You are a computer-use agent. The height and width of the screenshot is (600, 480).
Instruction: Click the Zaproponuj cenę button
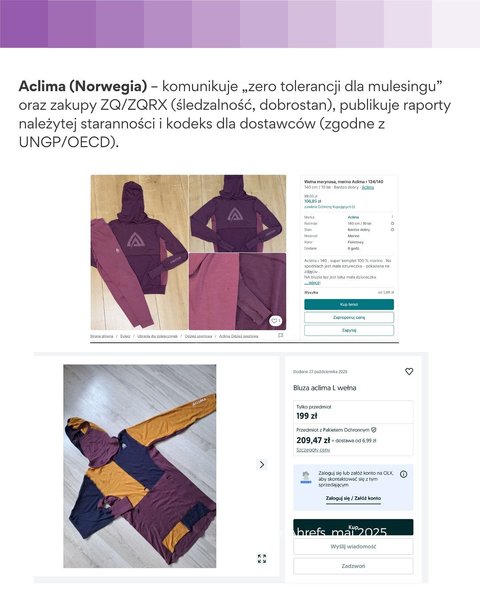(x=349, y=317)
